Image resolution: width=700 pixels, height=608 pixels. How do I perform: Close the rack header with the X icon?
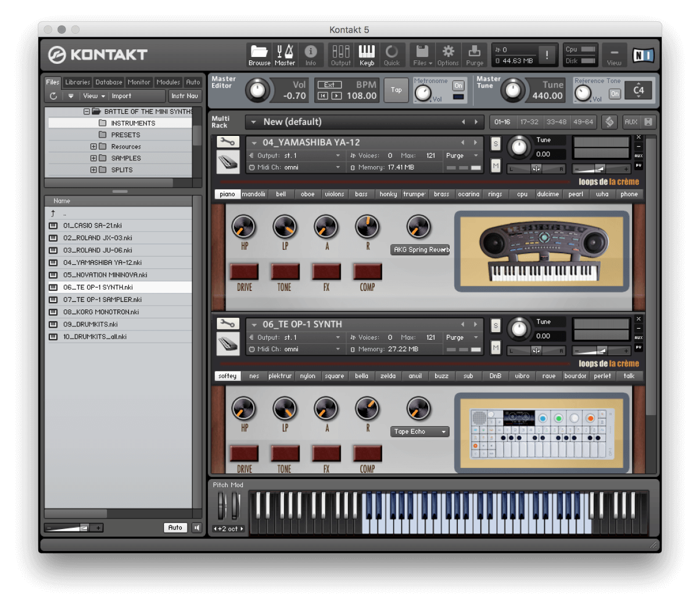[x=648, y=122]
